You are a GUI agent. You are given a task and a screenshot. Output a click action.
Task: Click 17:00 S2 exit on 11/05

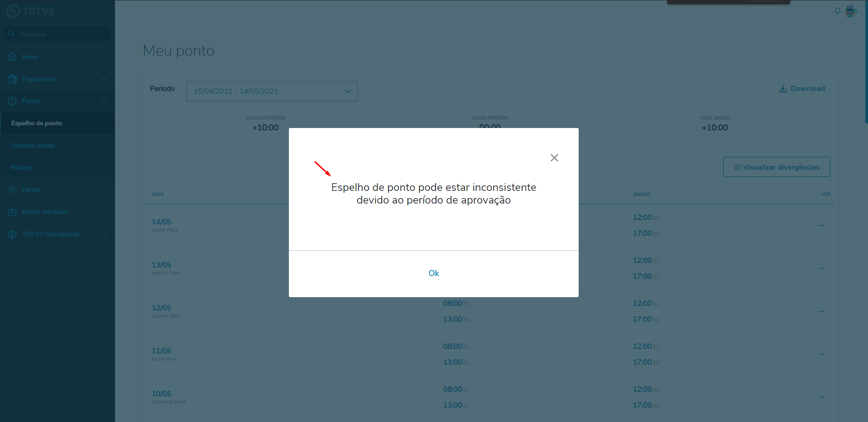coord(646,362)
